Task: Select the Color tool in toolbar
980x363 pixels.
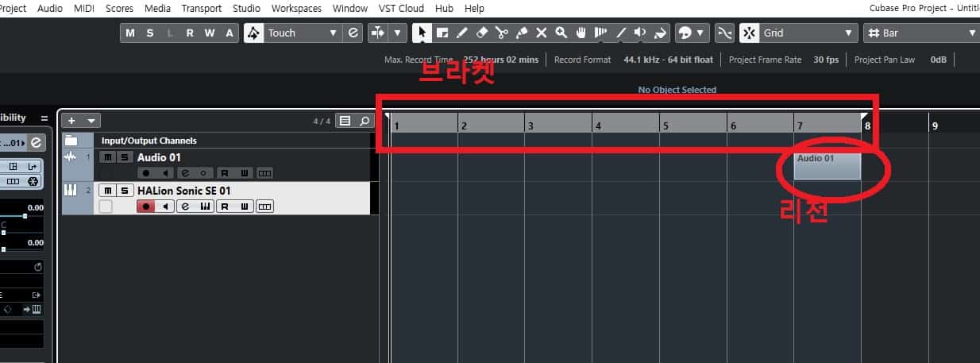Action: tap(661, 33)
